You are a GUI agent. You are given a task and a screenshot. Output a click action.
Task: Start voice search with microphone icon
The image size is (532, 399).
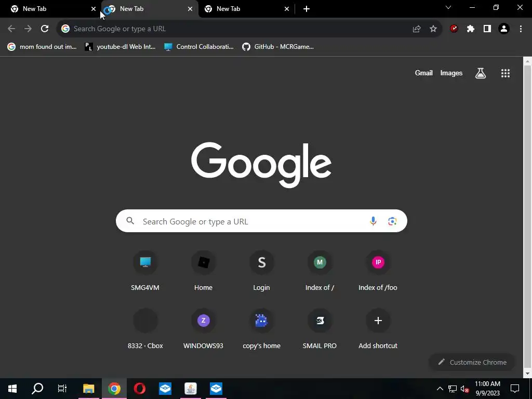tap(373, 221)
